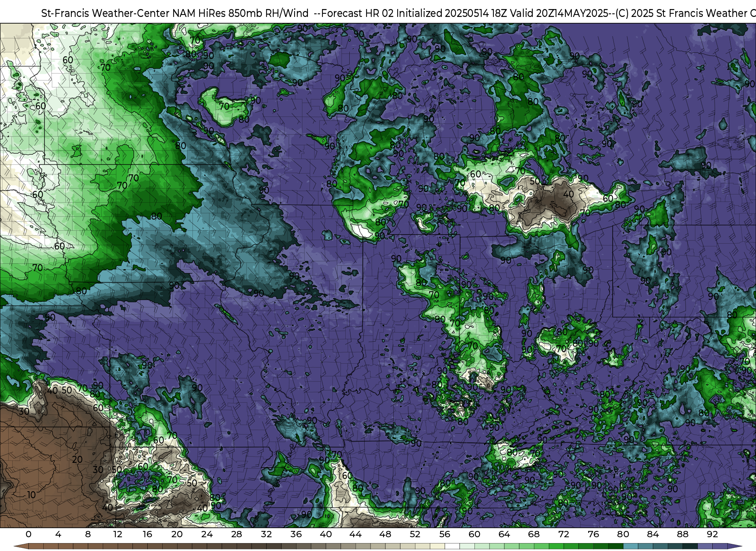This screenshot has height=551, width=756.
Task: Click the "72" label on the color bar scale
Action: [563, 534]
